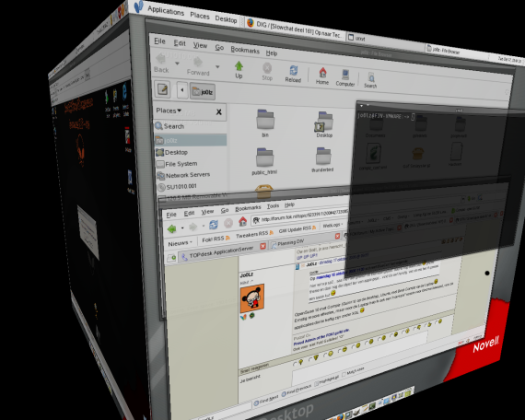525x420 pixels.
Task: Tick the Highlight all checkbox
Action: (x=317, y=384)
